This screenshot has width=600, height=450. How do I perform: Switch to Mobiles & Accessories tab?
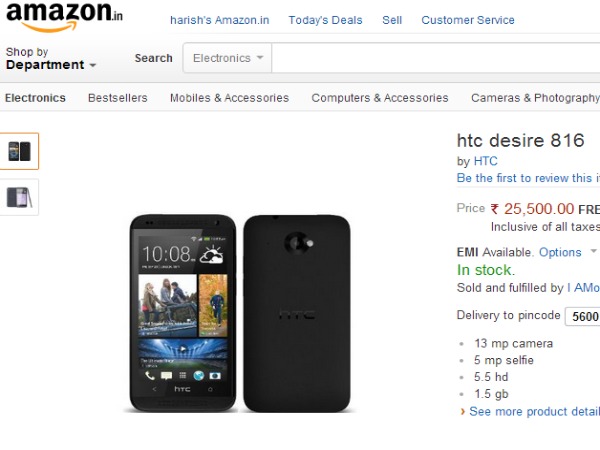pyautogui.click(x=229, y=98)
